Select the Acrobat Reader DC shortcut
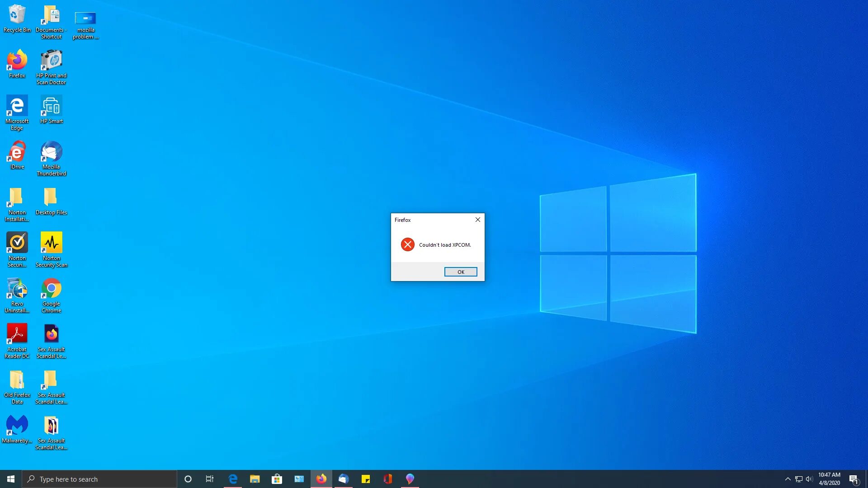868x488 pixels. click(x=17, y=341)
